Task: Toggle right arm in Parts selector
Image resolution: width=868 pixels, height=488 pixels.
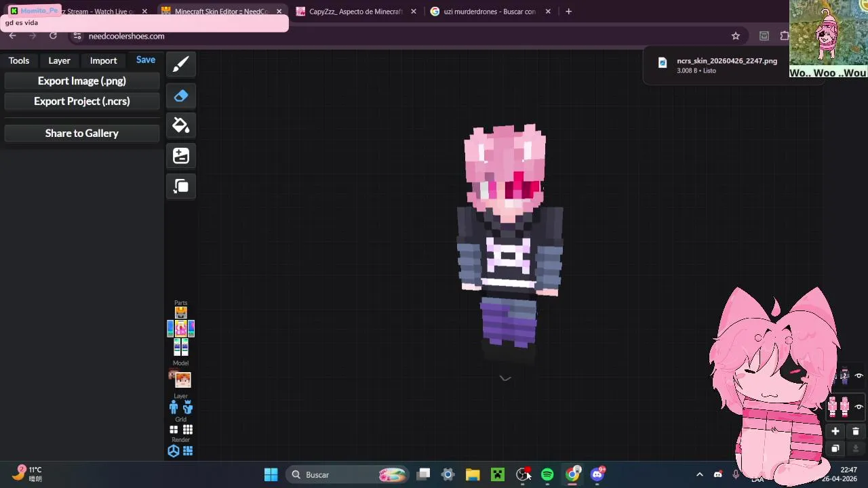Action: point(191,328)
